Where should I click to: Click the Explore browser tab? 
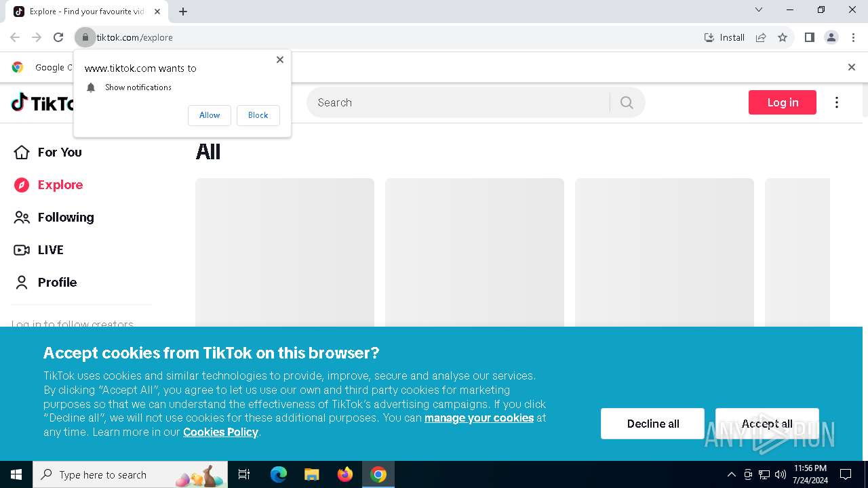click(87, 12)
